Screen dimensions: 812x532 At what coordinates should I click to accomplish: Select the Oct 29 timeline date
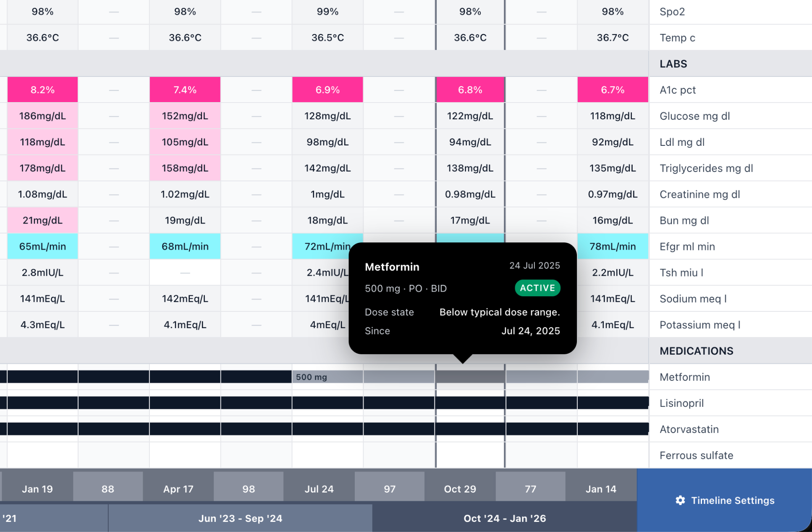[460, 489]
